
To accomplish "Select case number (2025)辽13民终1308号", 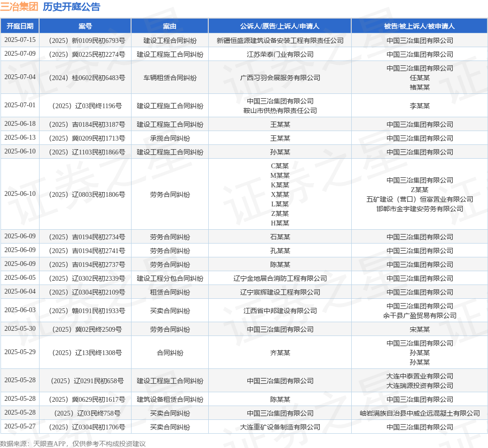I will click(85, 352).
